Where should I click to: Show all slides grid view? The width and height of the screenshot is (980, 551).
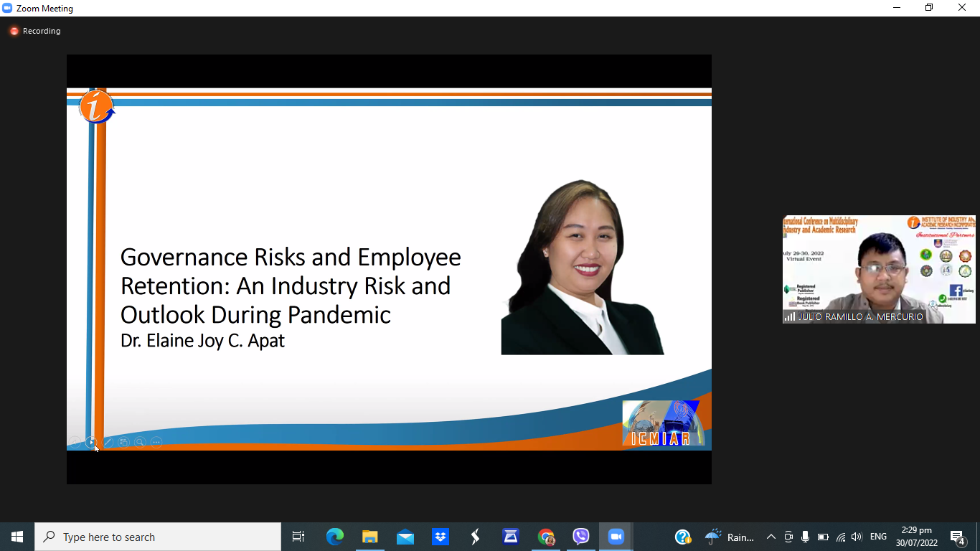[x=123, y=443]
